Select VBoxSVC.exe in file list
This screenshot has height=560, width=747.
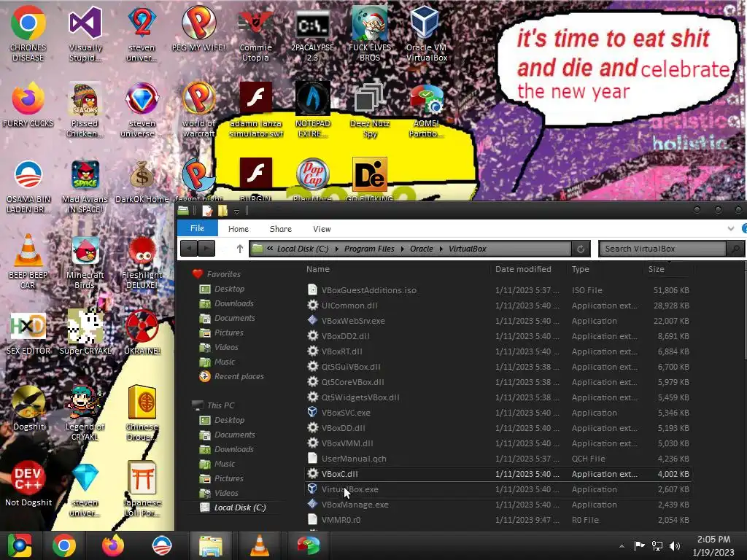click(498, 413)
